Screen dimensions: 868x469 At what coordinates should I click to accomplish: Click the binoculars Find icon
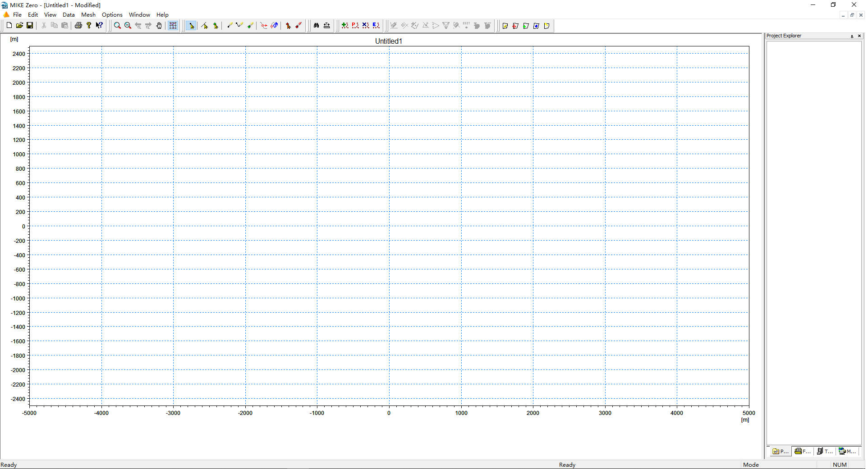[x=316, y=26]
